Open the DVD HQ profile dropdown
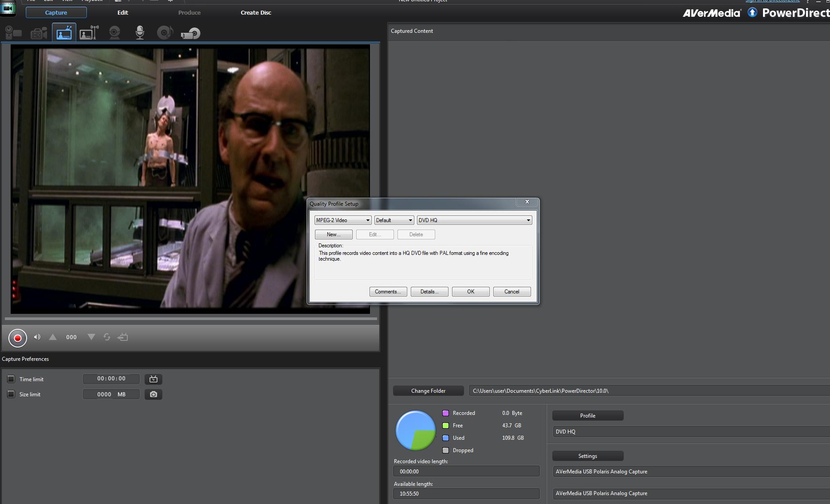 (474, 220)
